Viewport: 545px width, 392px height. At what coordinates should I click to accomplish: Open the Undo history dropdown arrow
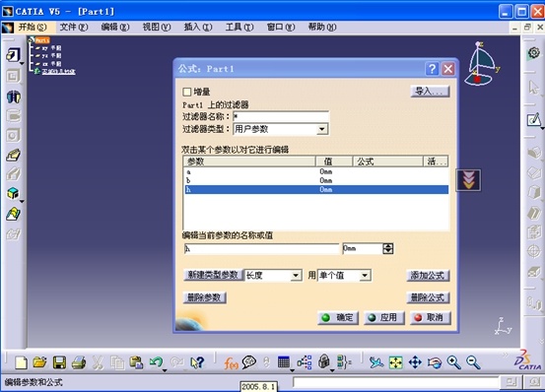(x=165, y=370)
